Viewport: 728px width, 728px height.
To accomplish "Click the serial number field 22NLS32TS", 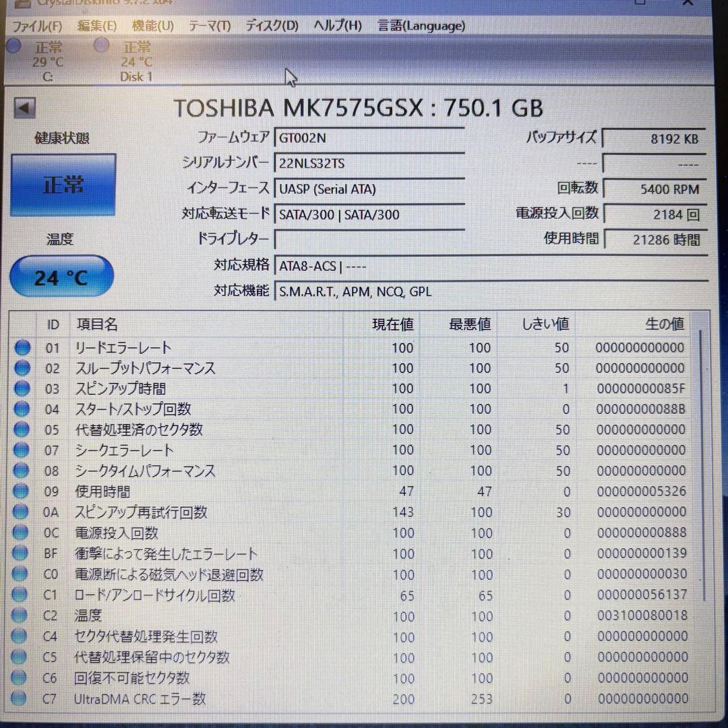I will coord(369,163).
